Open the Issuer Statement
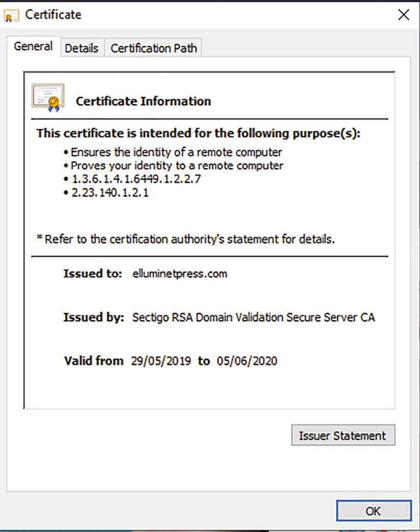Viewport: 420px width, 532px height. coord(343,435)
